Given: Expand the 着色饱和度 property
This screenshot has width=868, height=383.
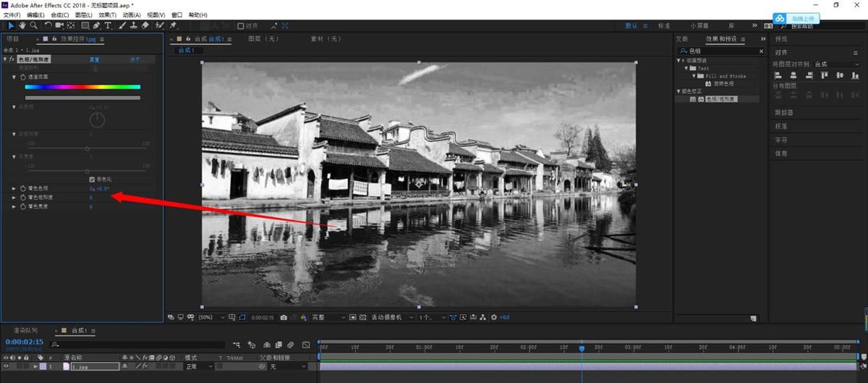Looking at the screenshot, I should click(14, 197).
